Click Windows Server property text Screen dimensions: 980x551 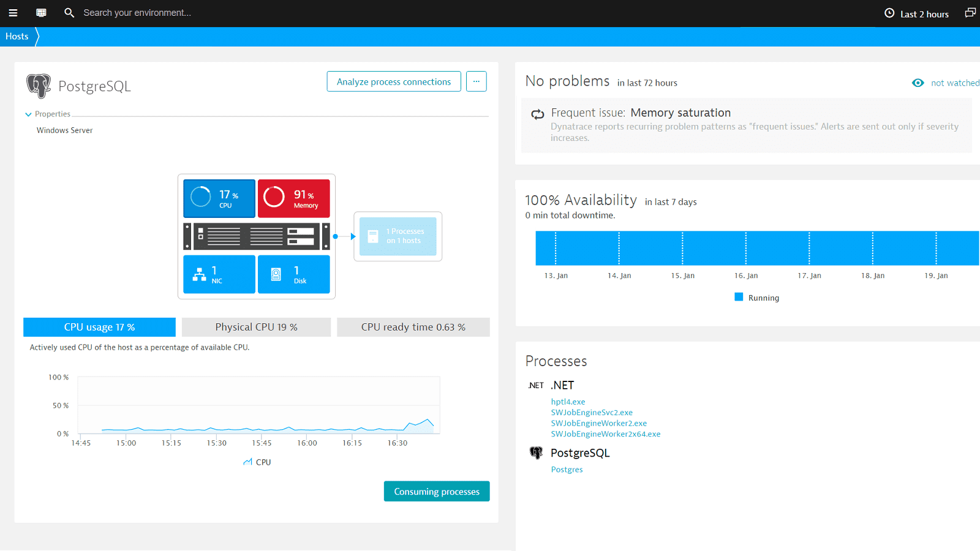point(64,130)
